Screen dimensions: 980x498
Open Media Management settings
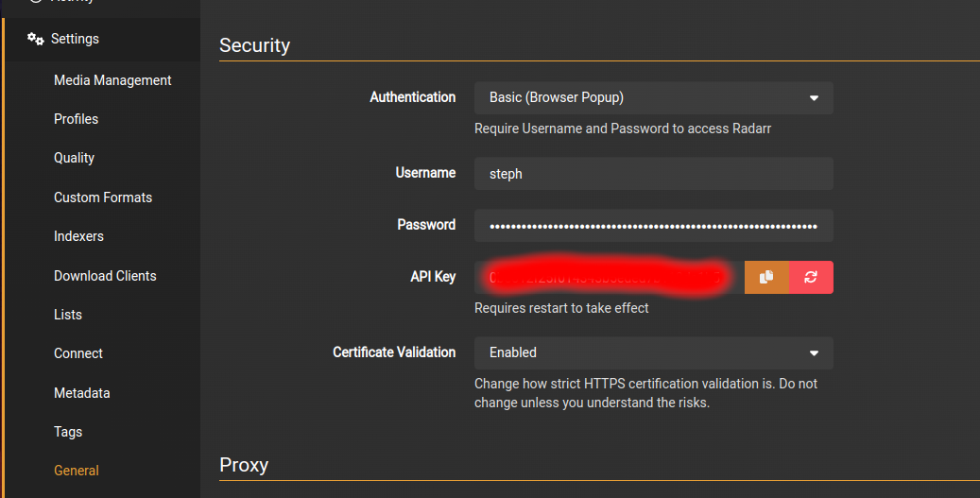pos(112,80)
